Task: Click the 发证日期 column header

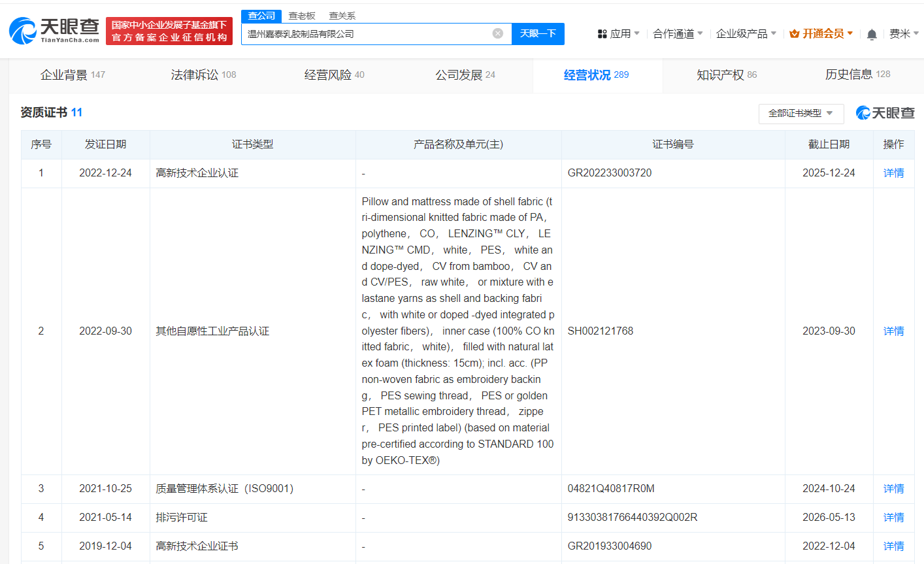Action: tap(105, 144)
